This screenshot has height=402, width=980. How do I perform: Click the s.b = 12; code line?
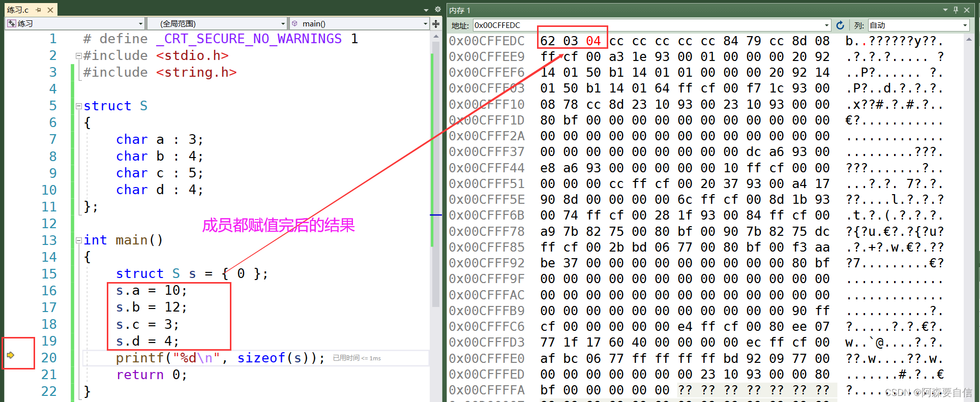[x=152, y=307]
